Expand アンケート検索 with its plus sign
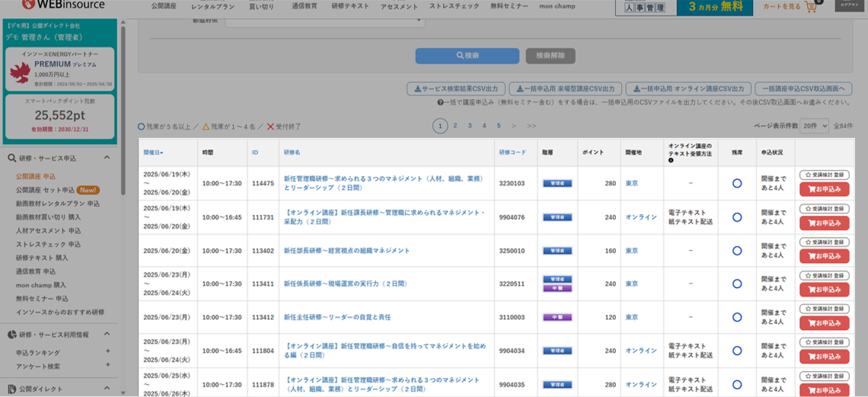This screenshot has height=397, width=868. pyautogui.click(x=108, y=365)
